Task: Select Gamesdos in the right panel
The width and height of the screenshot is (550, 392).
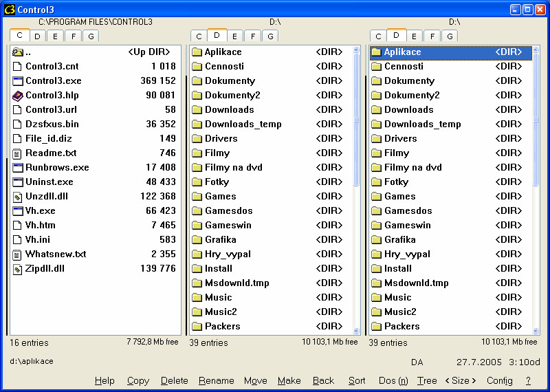Action: pyautogui.click(x=451, y=211)
